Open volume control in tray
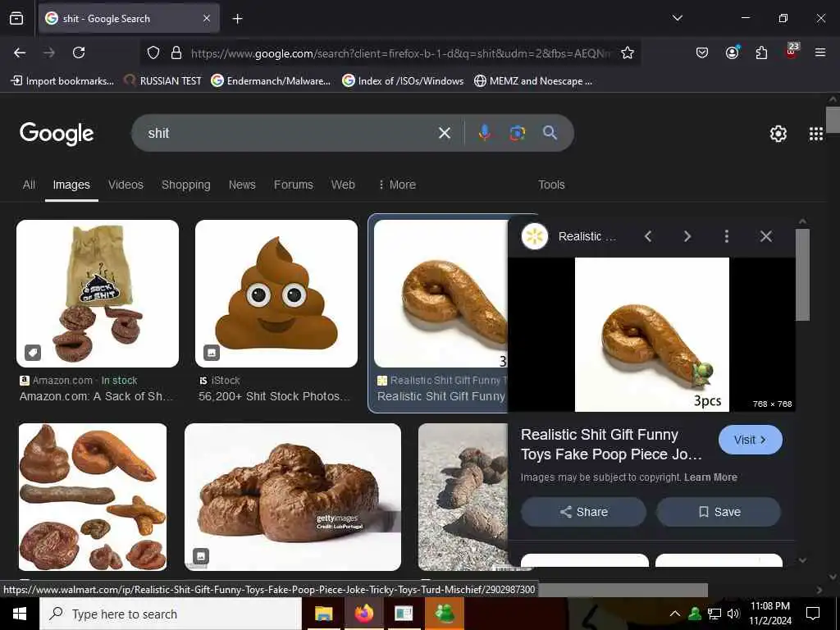This screenshot has width=840, height=630. pos(733,614)
